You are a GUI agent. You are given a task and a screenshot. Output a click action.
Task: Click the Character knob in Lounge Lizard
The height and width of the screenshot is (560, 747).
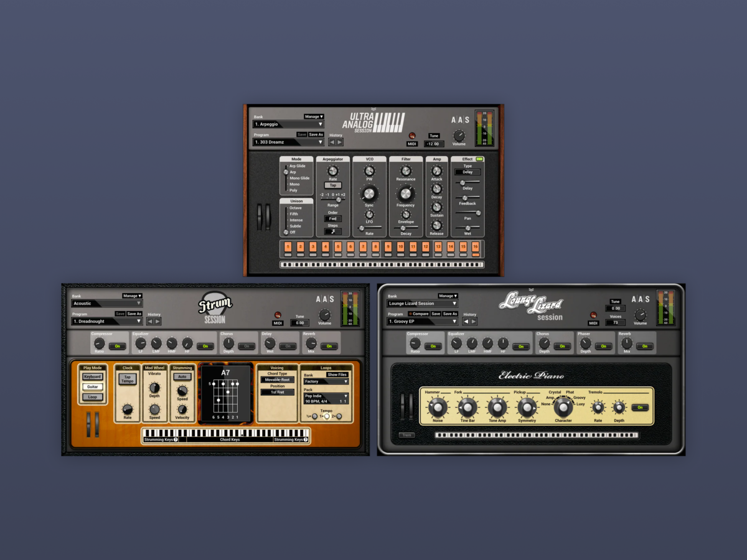tap(563, 407)
